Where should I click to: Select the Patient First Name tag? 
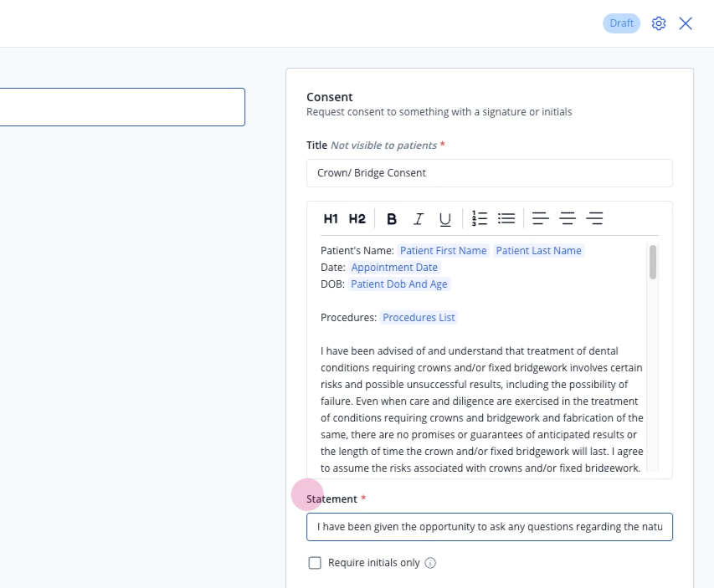(443, 251)
